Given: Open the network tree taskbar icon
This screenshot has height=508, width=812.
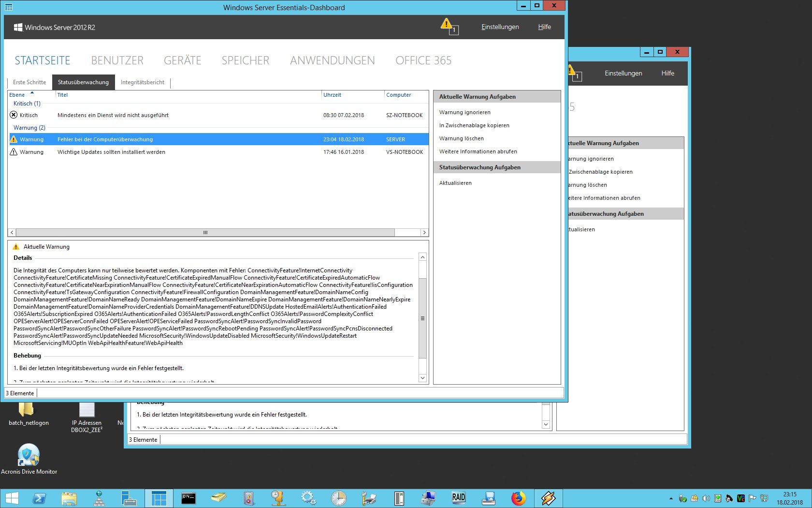Looking at the screenshot, I should pos(99,498).
